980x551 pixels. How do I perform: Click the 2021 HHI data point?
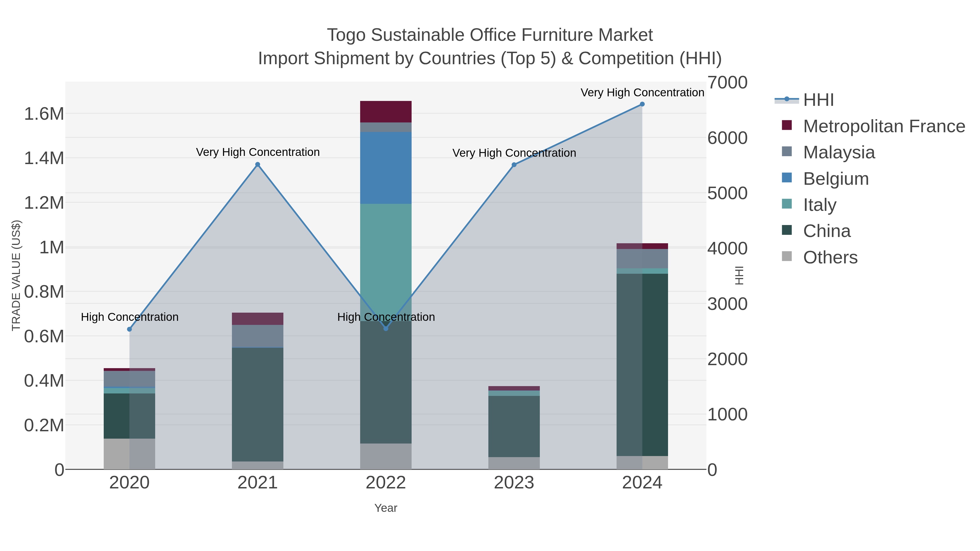pyautogui.click(x=258, y=165)
